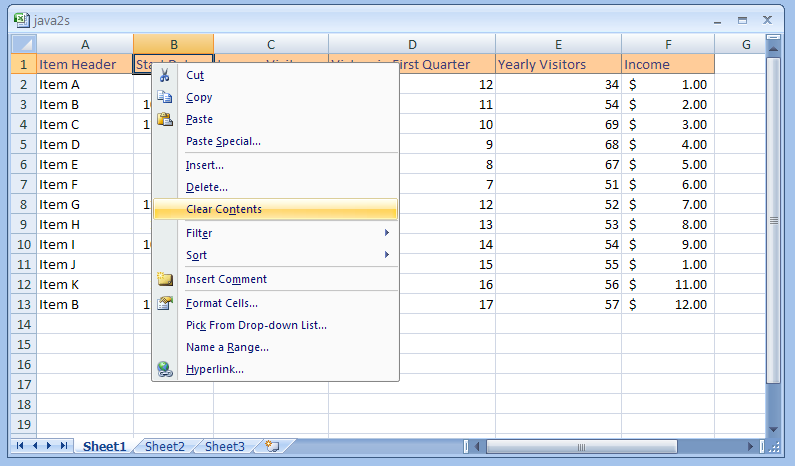The width and height of the screenshot is (795, 466).
Task: Click the Hyperlink globe icon
Action: click(164, 369)
